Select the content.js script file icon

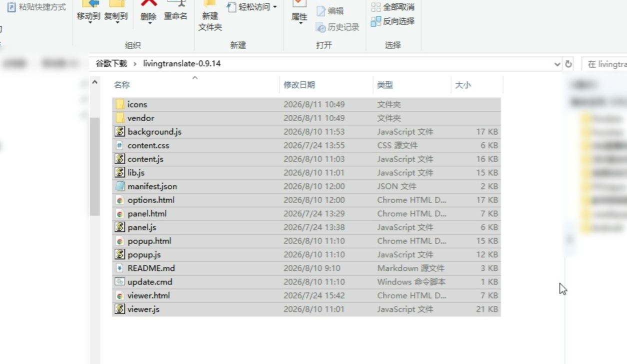tap(119, 159)
